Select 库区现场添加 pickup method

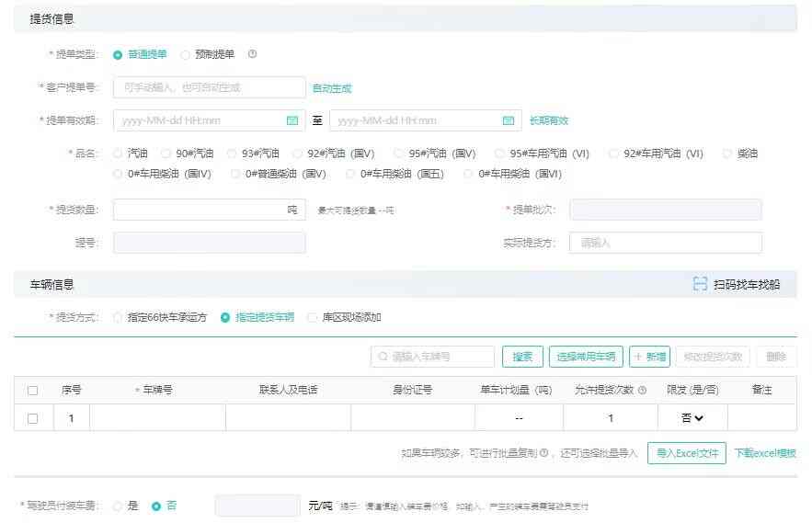(313, 318)
